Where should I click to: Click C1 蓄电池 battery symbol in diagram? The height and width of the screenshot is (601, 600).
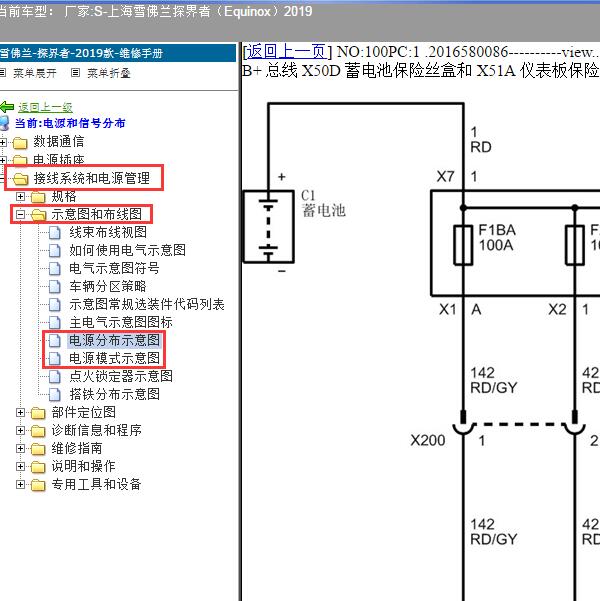pos(269,227)
